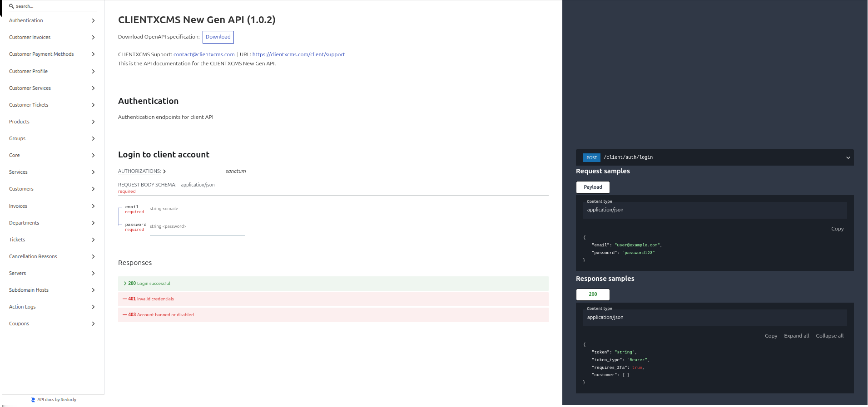The width and height of the screenshot is (868, 407).
Task: Click the AUTHORIZATIONS chevron icon
Action: point(164,172)
